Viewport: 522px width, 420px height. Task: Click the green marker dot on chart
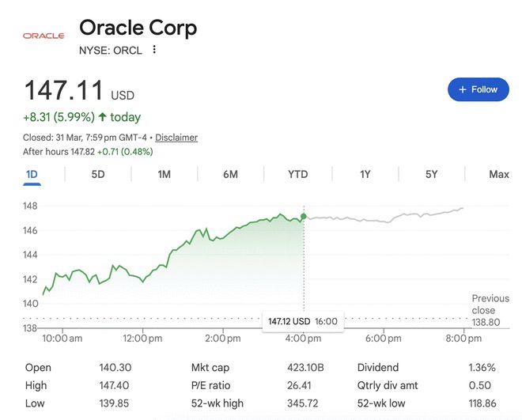[x=303, y=216]
